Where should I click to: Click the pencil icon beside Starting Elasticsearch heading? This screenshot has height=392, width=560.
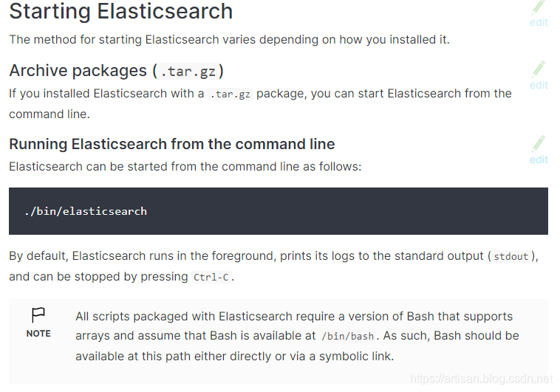[x=539, y=7]
